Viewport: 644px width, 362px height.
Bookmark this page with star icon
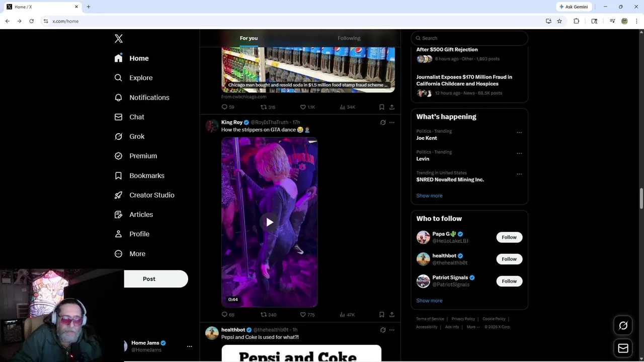[x=559, y=21]
